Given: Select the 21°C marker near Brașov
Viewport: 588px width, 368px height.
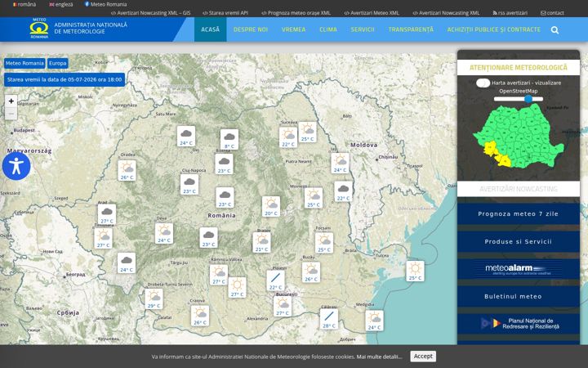Looking at the screenshot, I should [261, 242].
